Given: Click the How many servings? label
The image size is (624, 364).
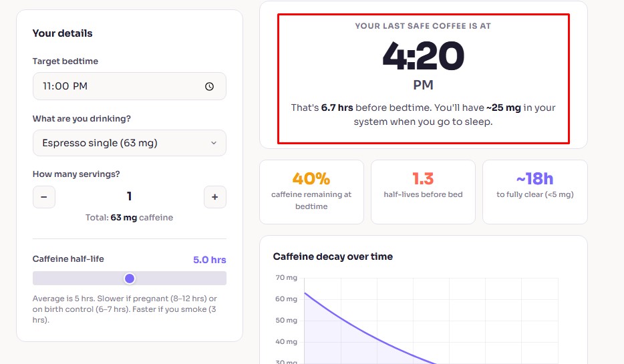Looking at the screenshot, I should 76,174.
